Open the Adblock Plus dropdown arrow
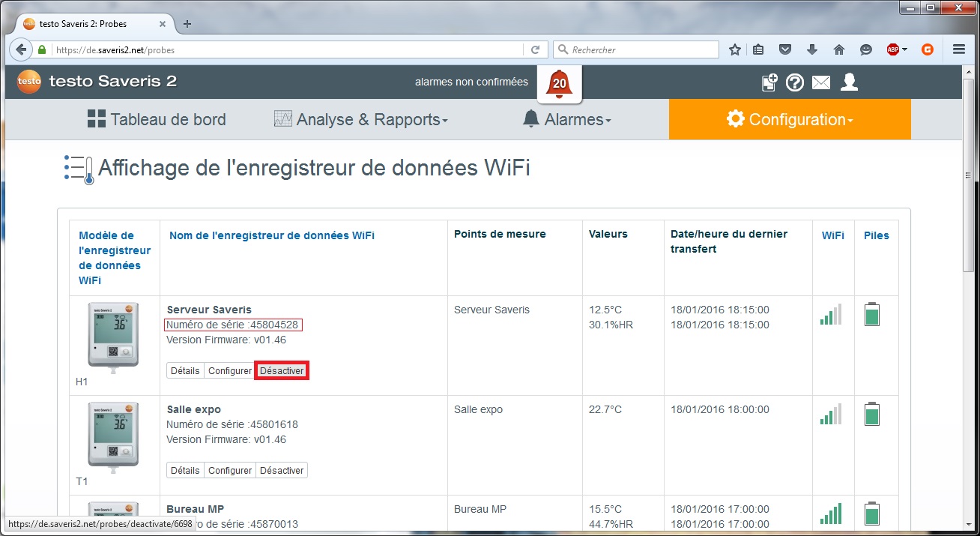 click(905, 50)
